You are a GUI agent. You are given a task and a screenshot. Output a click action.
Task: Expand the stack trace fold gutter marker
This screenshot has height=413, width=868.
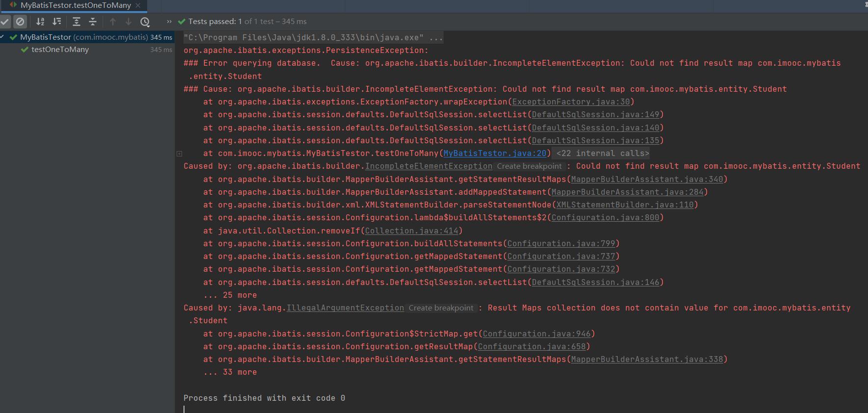pyautogui.click(x=179, y=154)
